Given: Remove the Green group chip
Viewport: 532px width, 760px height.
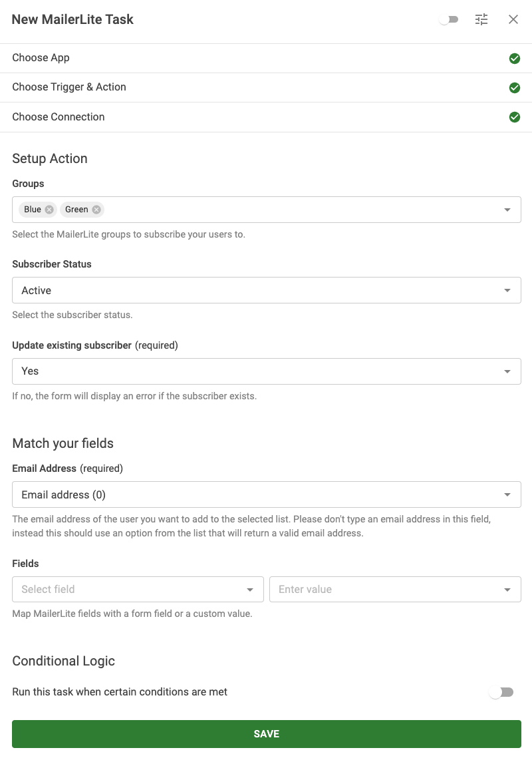Looking at the screenshot, I should pos(96,210).
